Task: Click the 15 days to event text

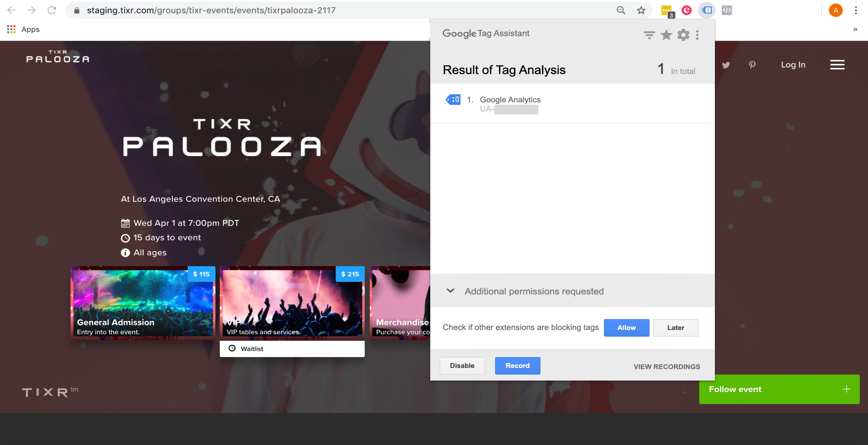Action: point(167,238)
